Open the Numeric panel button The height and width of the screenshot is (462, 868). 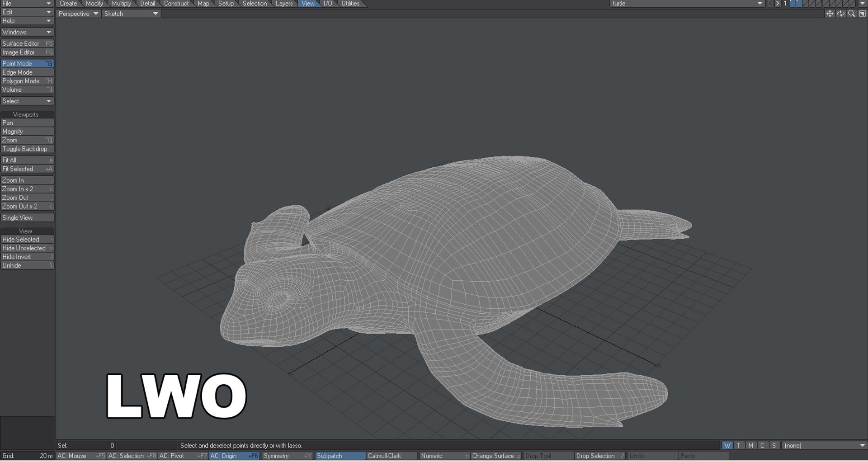tap(444, 456)
